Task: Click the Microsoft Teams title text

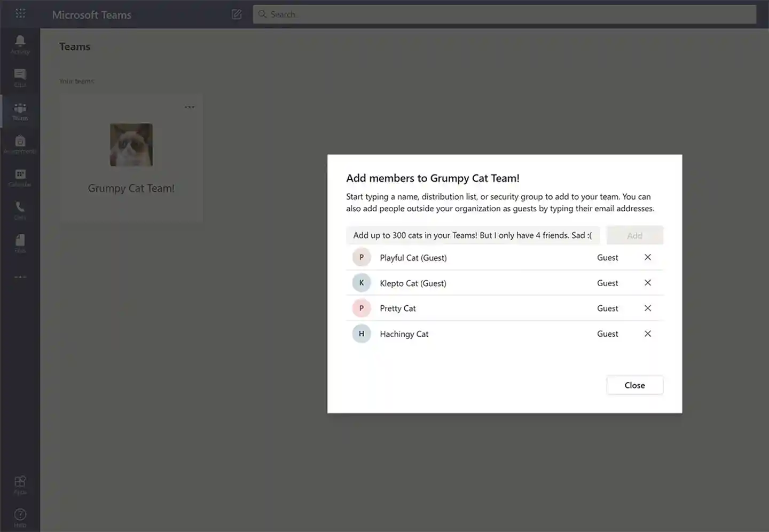Action: (92, 15)
